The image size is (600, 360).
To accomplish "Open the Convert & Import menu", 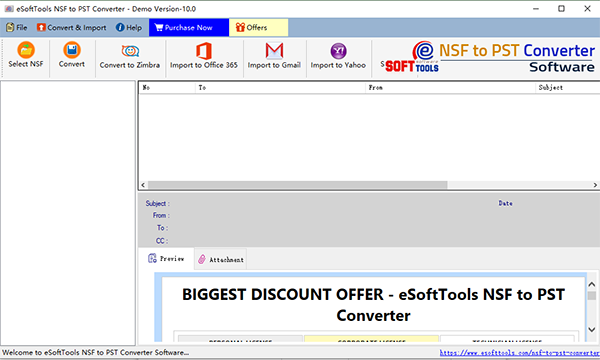I will (72, 28).
